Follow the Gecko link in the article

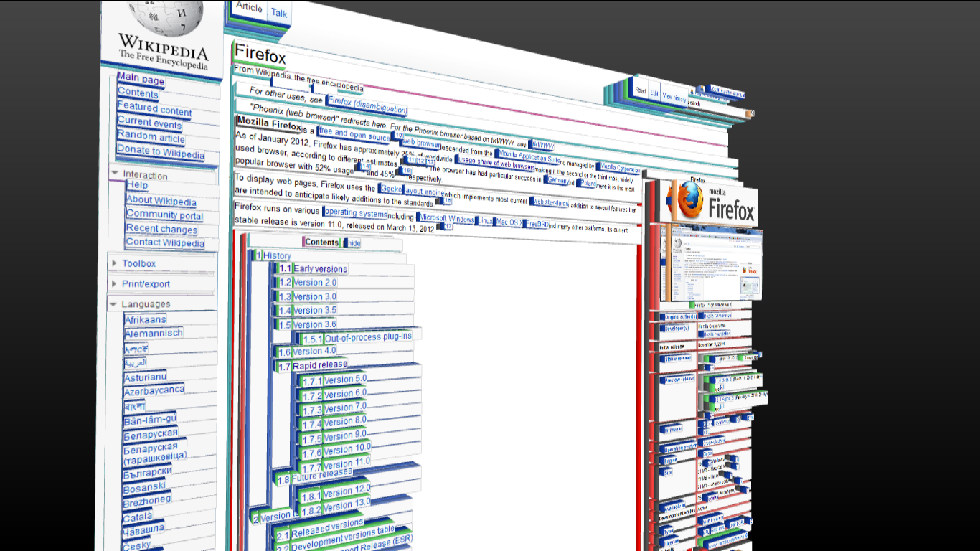392,189
